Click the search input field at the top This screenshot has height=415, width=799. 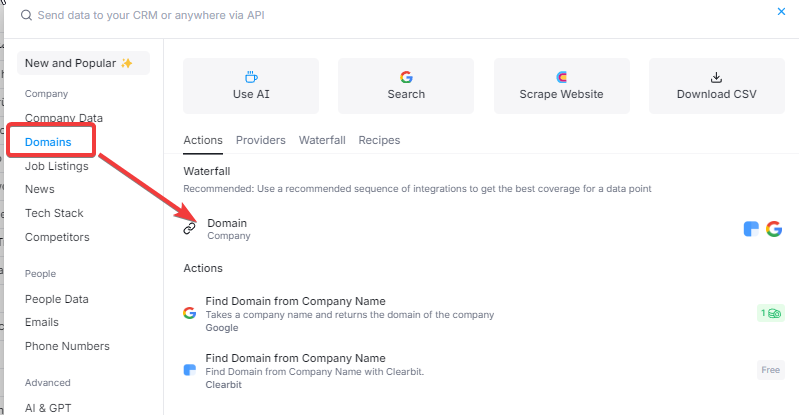[300, 16]
